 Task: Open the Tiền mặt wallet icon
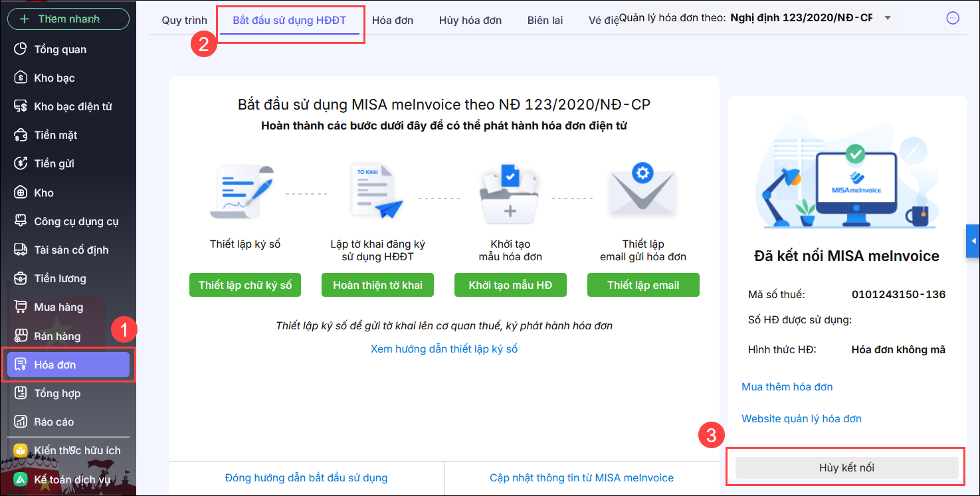21,135
